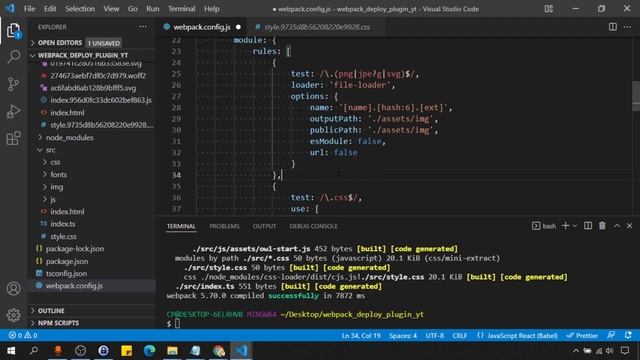Screen dimensions: 640x360
Task: Open package.json file
Action: pos(67,261)
